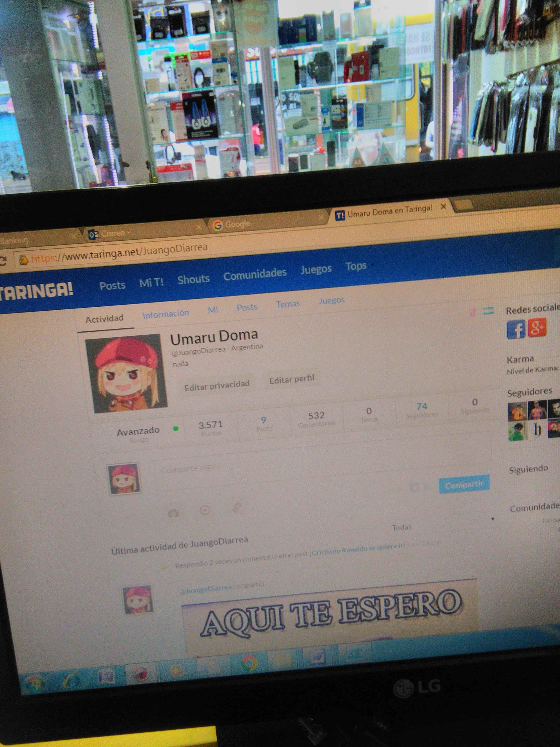This screenshot has height=747, width=560.
Task: Open Internet Explorer from the taskbar
Action: pyautogui.click(x=71, y=680)
